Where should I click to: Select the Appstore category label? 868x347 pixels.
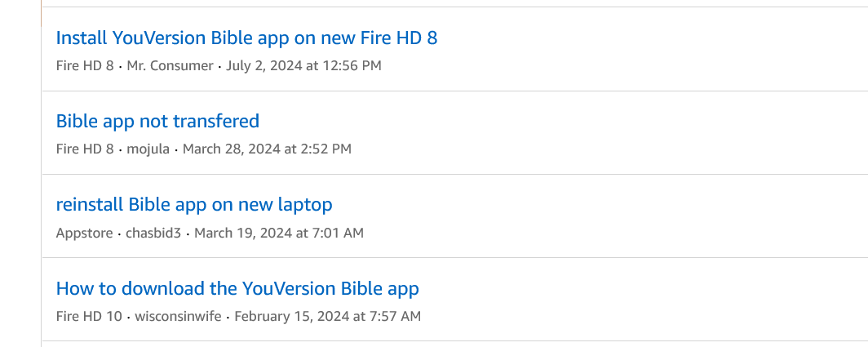pyautogui.click(x=85, y=233)
